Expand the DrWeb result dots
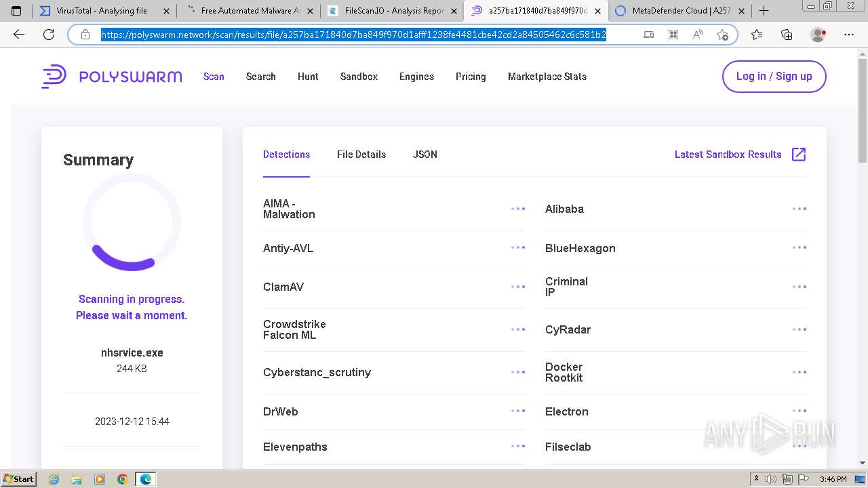 [x=518, y=411]
